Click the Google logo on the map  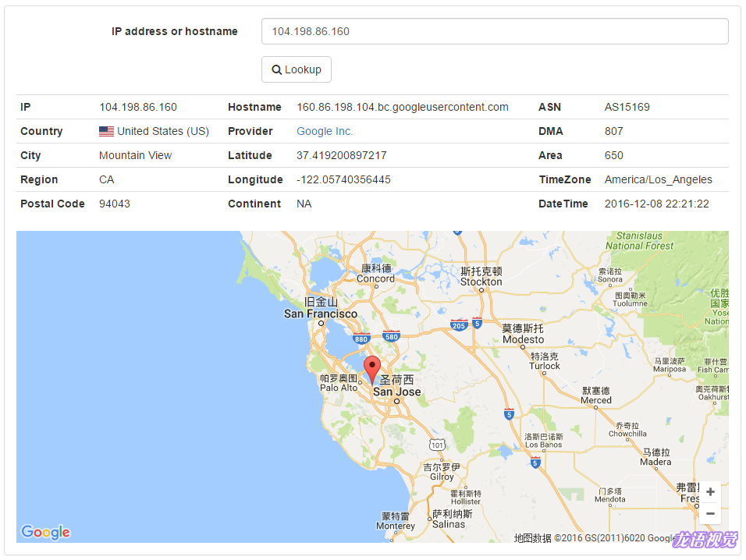click(x=46, y=532)
